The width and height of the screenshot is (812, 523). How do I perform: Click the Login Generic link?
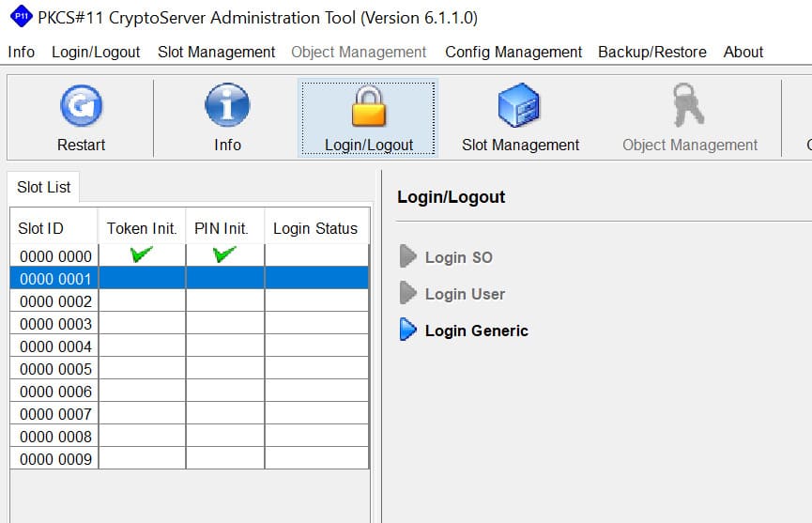pos(477,331)
